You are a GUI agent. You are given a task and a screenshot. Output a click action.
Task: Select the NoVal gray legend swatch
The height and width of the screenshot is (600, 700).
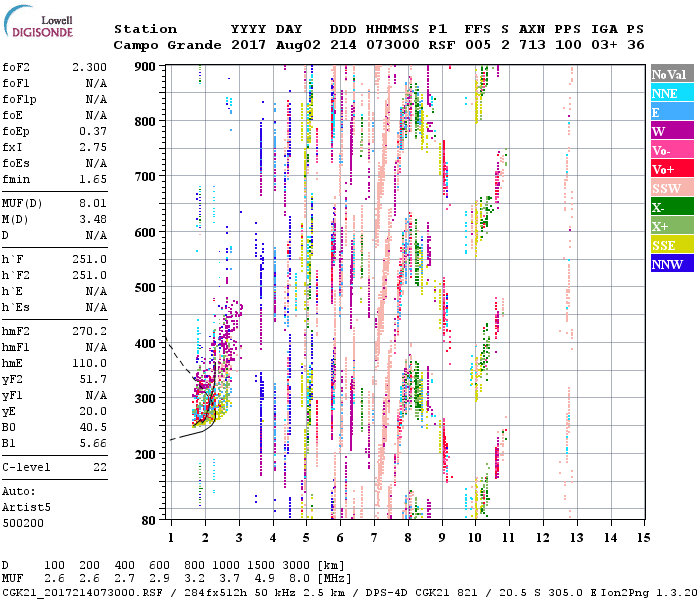coord(672,74)
